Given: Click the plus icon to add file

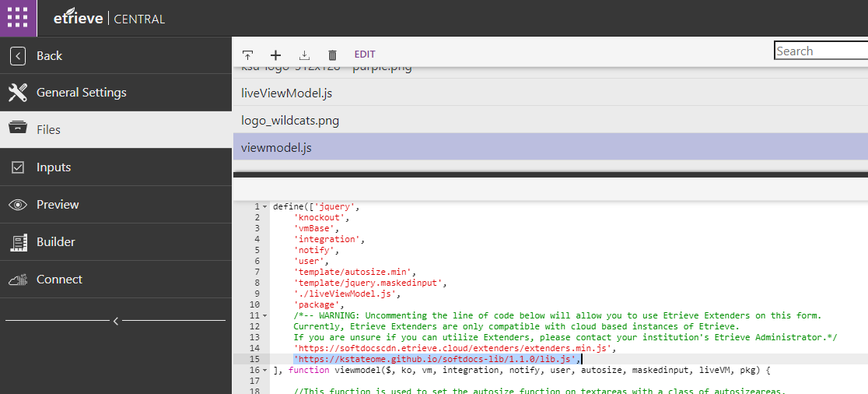Looking at the screenshot, I should 275,55.
